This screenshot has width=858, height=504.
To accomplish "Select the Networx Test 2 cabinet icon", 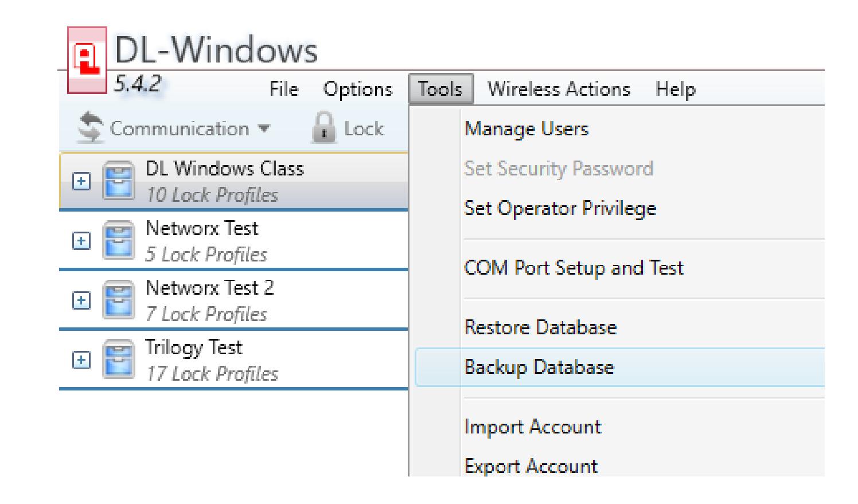I will pyautogui.click(x=119, y=300).
